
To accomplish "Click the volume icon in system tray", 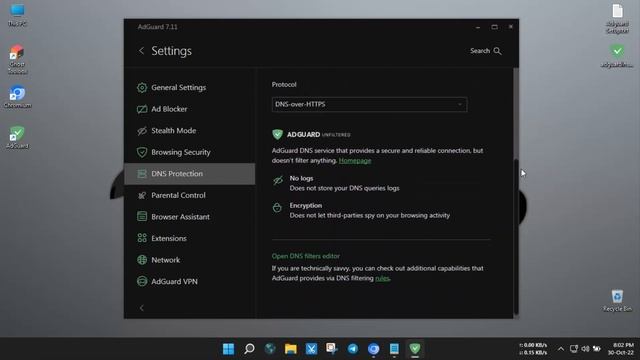I will coord(585,349).
